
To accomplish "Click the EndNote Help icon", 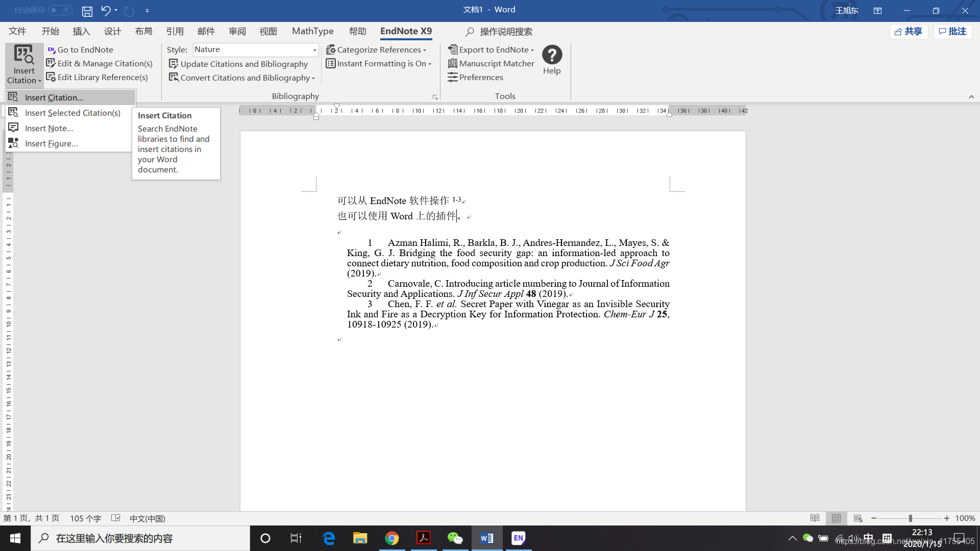I will point(552,55).
